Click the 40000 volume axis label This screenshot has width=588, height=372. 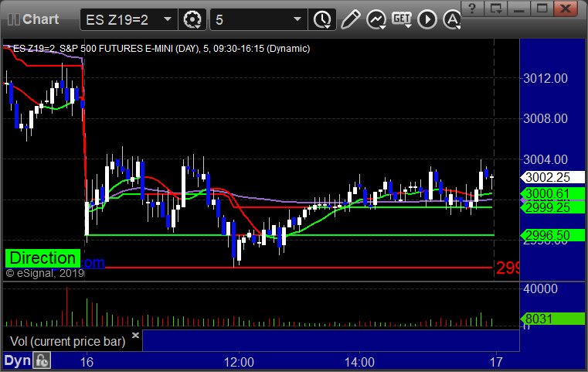click(x=540, y=288)
